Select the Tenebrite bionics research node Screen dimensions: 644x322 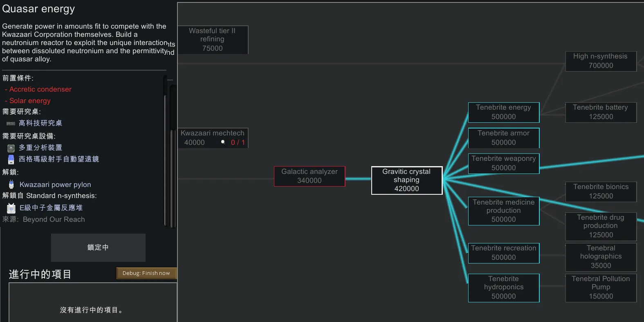click(x=600, y=191)
